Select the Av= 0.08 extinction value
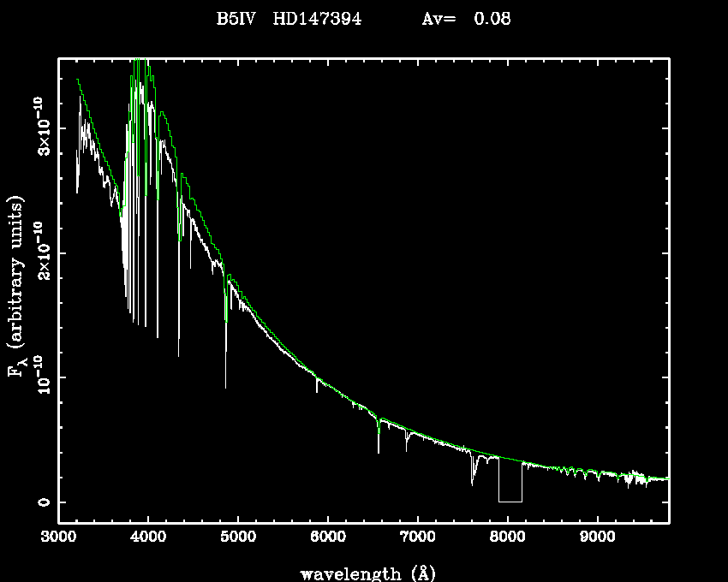The image size is (728, 582). [x=466, y=19]
